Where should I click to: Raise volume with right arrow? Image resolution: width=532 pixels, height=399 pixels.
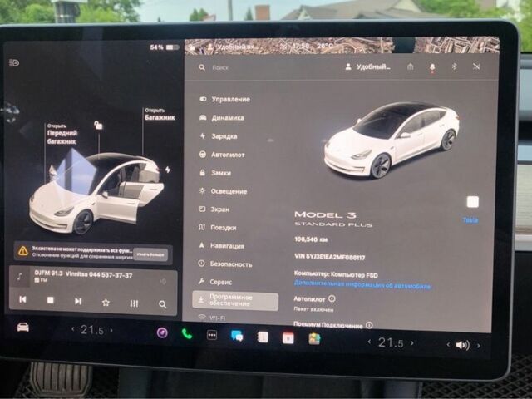coord(479,346)
